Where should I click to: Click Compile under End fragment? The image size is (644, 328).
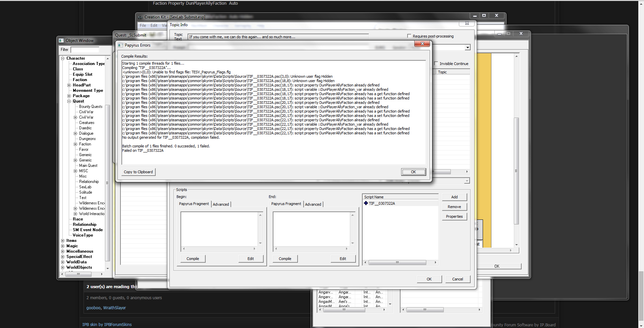click(285, 259)
